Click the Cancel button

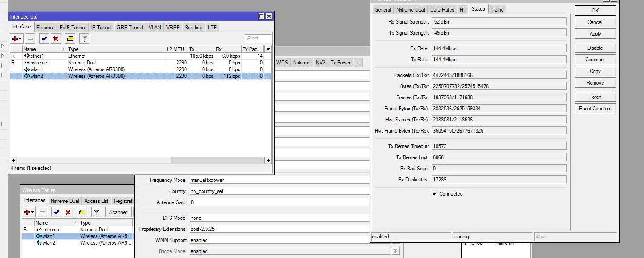595,22
